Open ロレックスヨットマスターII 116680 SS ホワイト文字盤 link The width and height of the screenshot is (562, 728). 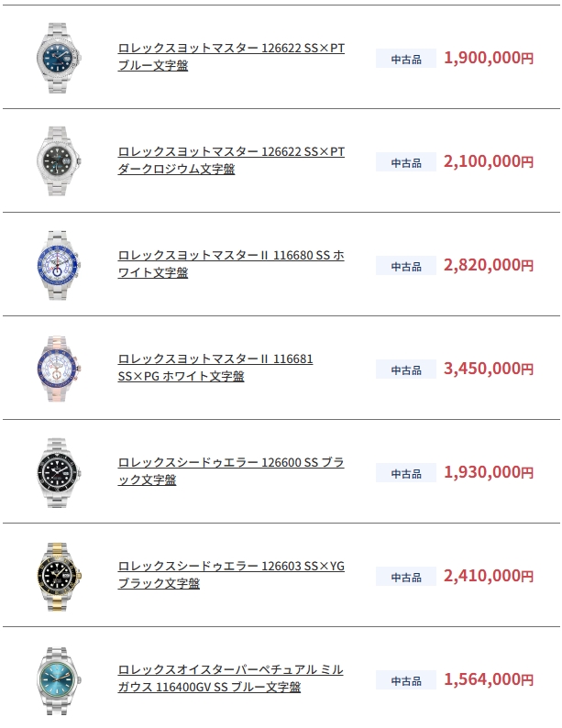pyautogui.click(x=231, y=264)
